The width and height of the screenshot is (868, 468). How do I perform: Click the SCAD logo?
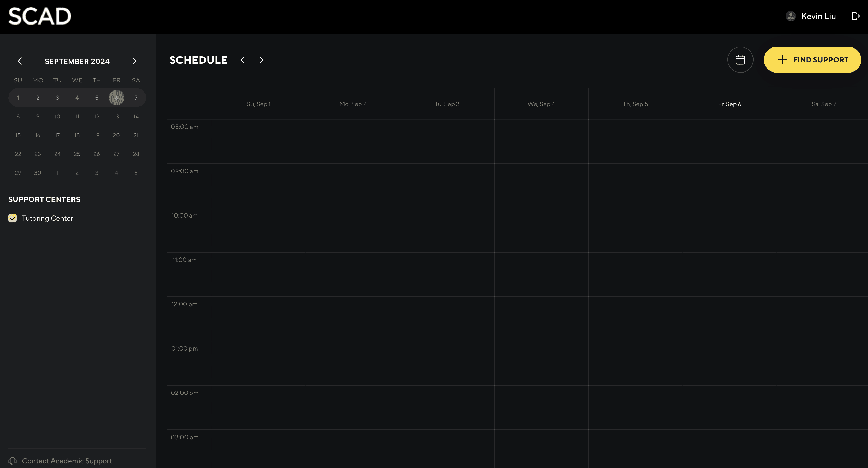[x=40, y=16]
